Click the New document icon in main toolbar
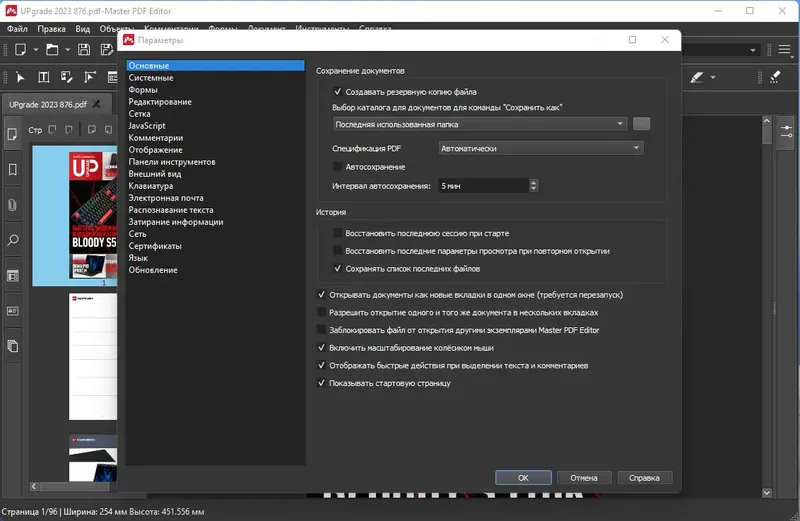This screenshot has width=800, height=521. click(x=20, y=49)
